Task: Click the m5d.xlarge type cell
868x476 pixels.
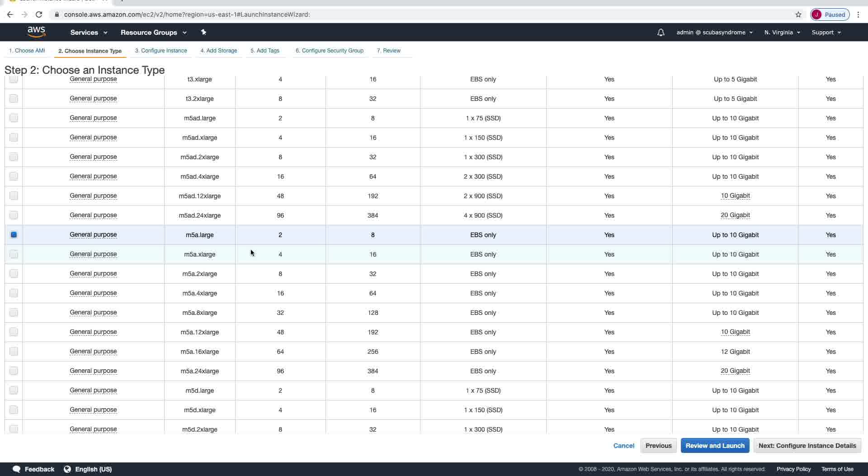Action: [200, 410]
